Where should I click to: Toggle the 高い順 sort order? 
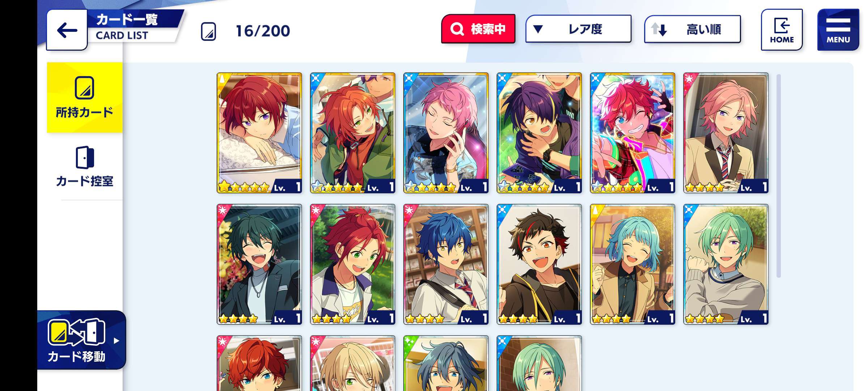pyautogui.click(x=692, y=29)
